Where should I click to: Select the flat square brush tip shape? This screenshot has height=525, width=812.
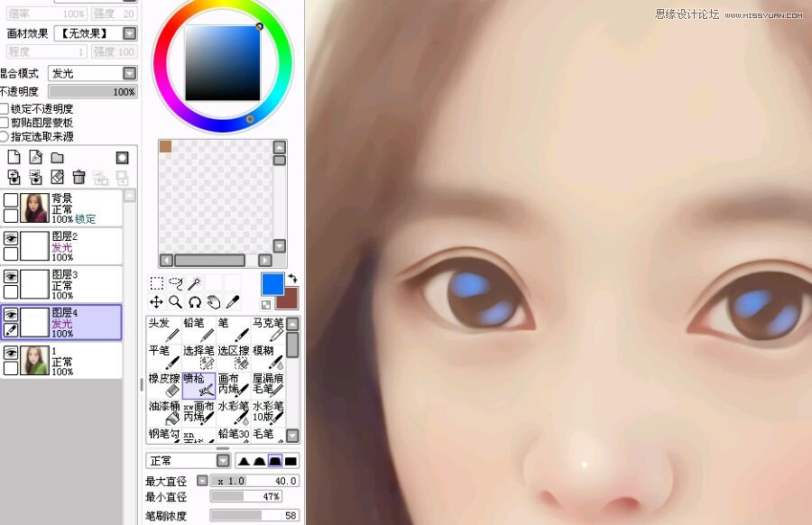click(x=291, y=461)
